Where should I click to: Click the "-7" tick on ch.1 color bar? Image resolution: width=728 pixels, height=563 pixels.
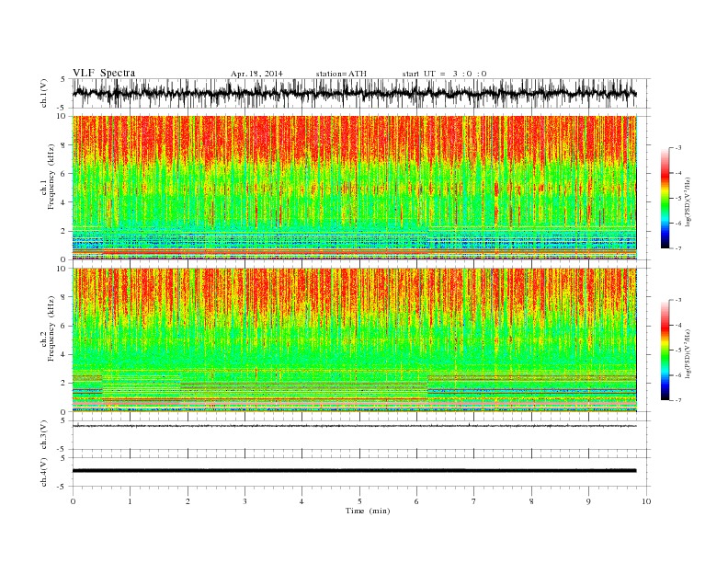click(x=678, y=248)
